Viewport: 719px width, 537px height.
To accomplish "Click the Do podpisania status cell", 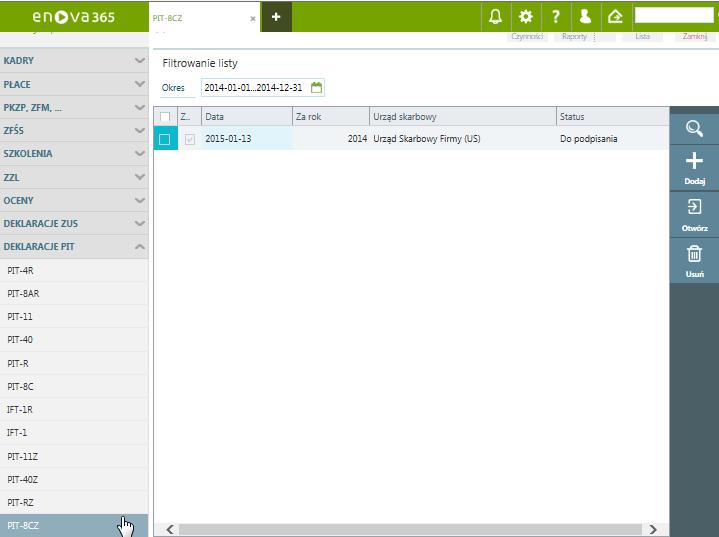I will point(613,138).
